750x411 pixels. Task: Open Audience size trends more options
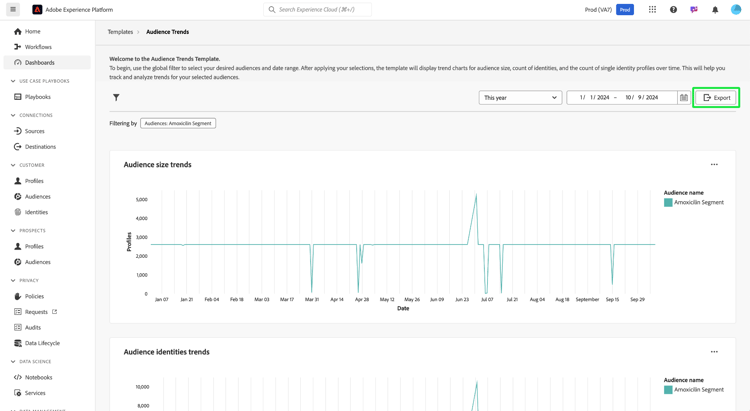pos(714,165)
